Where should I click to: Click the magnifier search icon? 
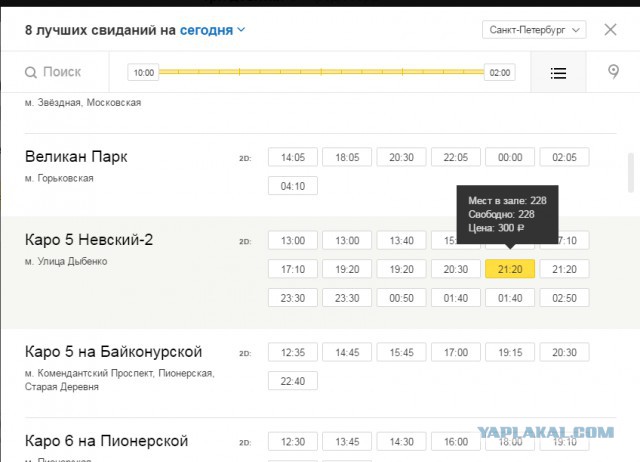(x=31, y=73)
